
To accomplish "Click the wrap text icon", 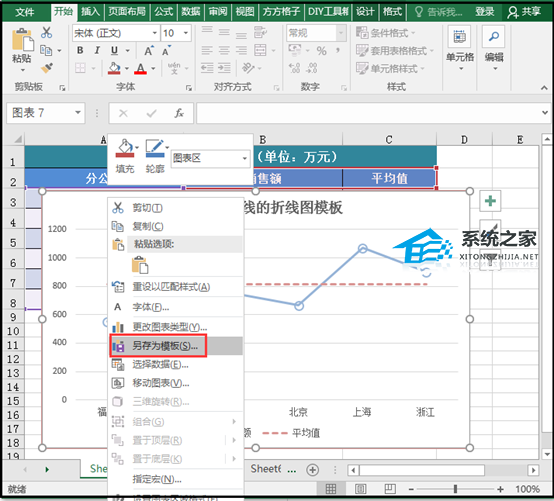I will [x=260, y=33].
